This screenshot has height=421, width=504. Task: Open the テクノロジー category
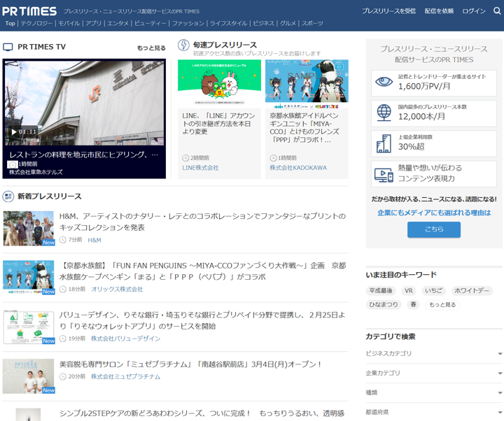(x=36, y=23)
